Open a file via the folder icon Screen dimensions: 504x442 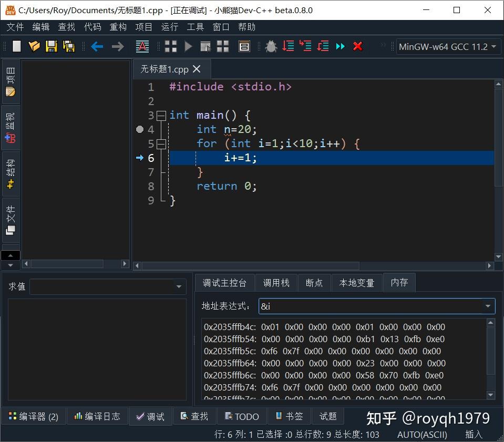point(34,46)
